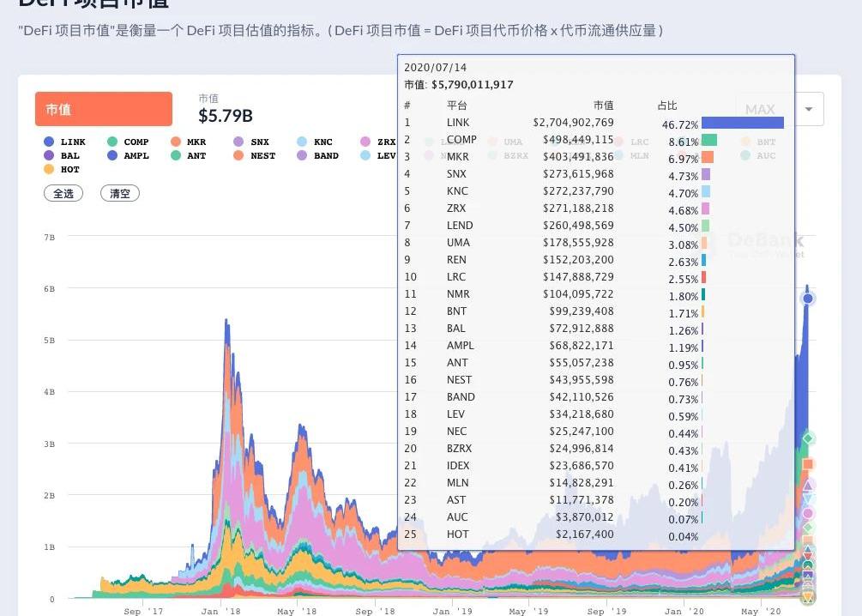Click the NEST orange legend marker
This screenshot has height=616, width=862.
point(238,156)
